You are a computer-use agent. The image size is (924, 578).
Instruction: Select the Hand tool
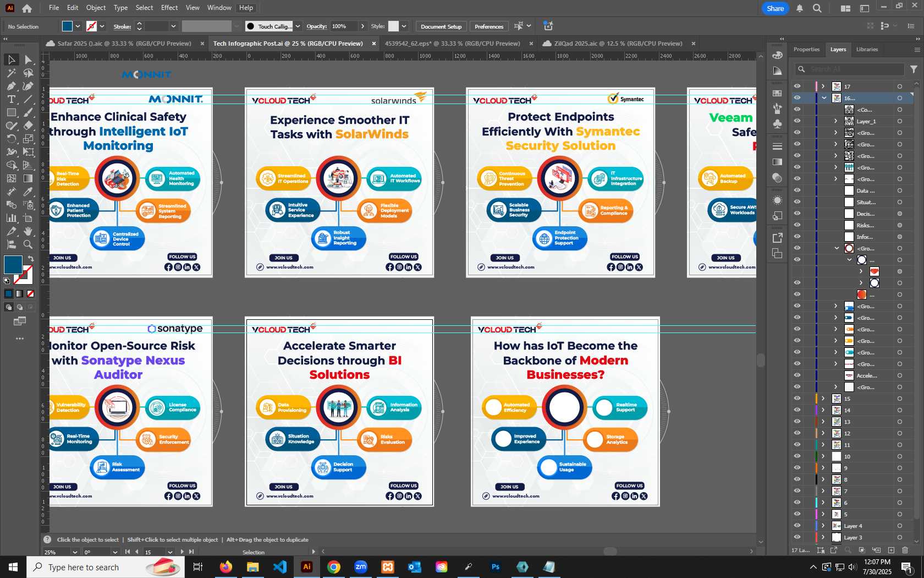pyautogui.click(x=28, y=231)
